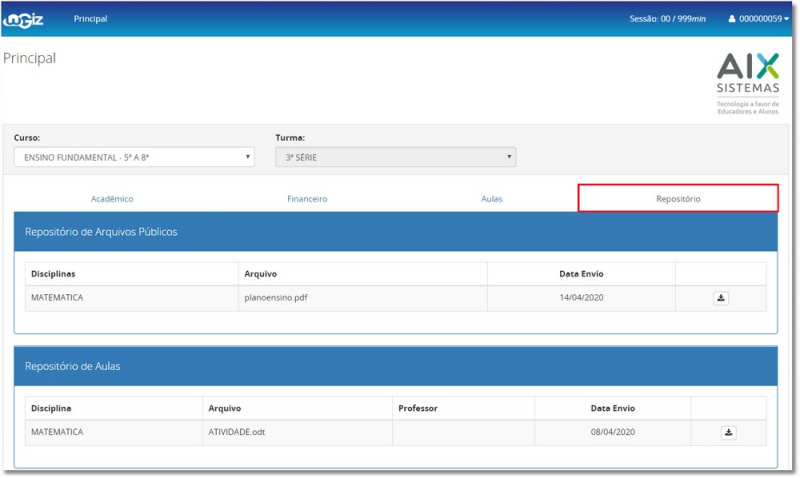Open the Curso dropdown
This screenshot has height=478, width=800.
(x=134, y=157)
